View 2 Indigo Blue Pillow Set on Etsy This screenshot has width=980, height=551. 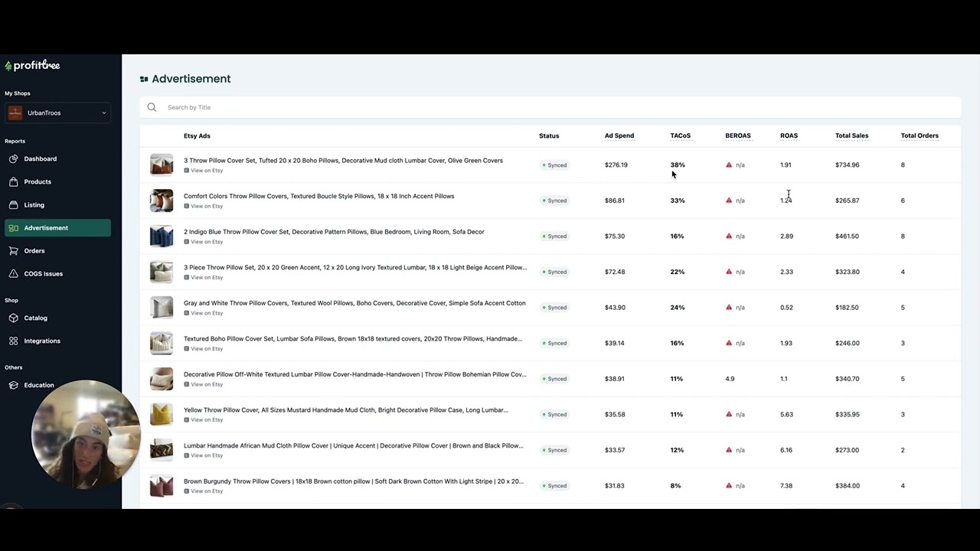coord(204,242)
